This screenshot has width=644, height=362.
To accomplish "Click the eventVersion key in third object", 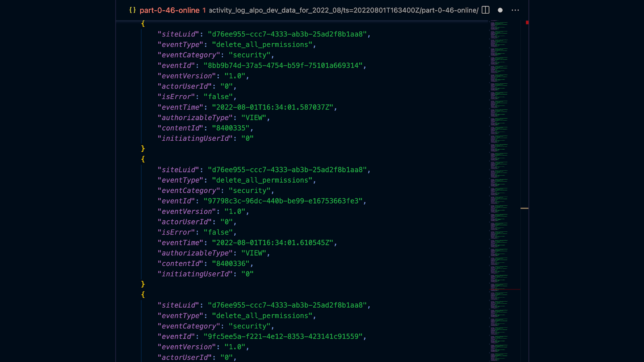I will pos(187,347).
